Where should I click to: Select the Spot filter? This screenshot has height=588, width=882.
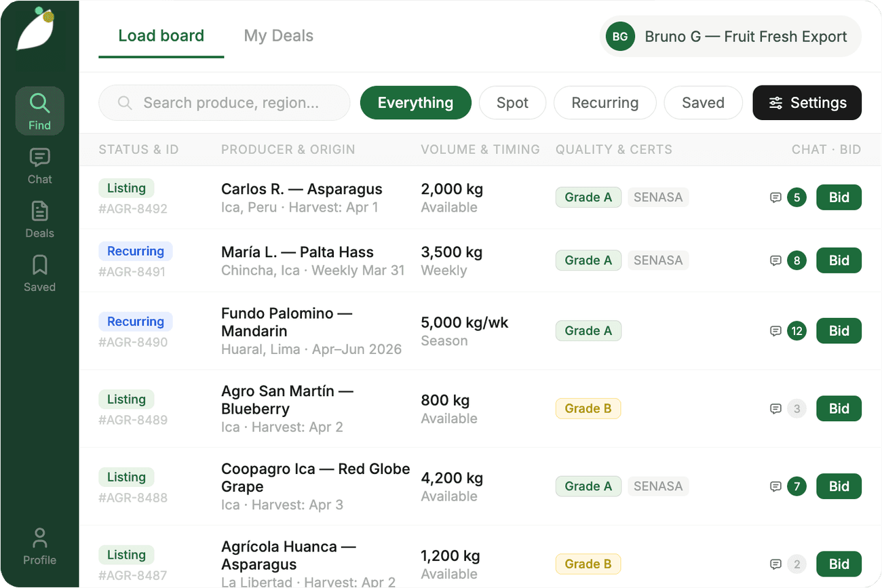(x=512, y=103)
